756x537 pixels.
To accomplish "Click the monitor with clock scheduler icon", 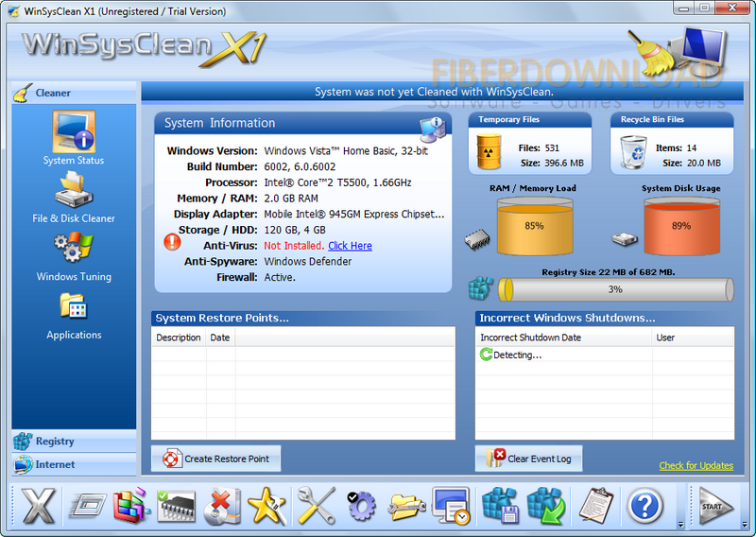I will pos(452,506).
